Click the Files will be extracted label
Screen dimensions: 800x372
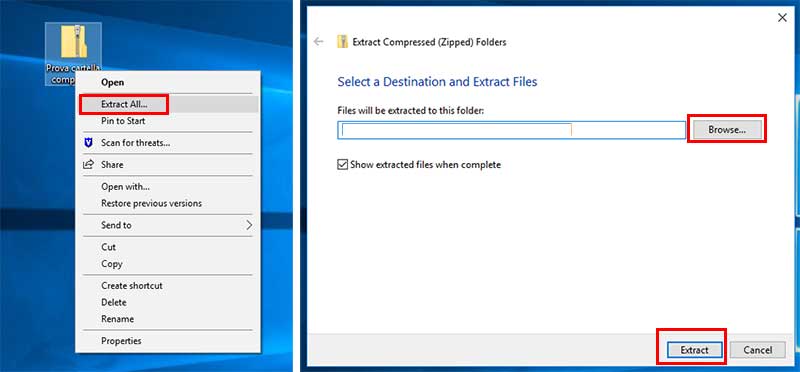tap(411, 110)
